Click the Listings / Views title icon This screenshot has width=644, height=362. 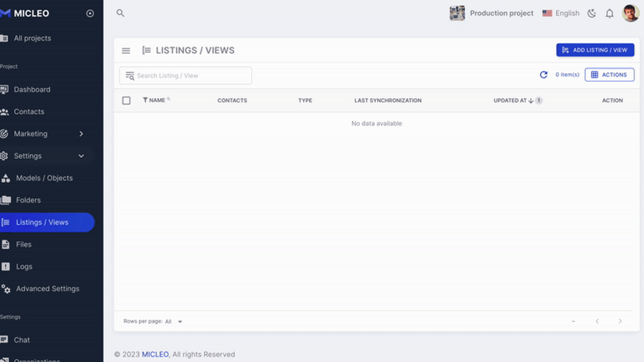146,51
